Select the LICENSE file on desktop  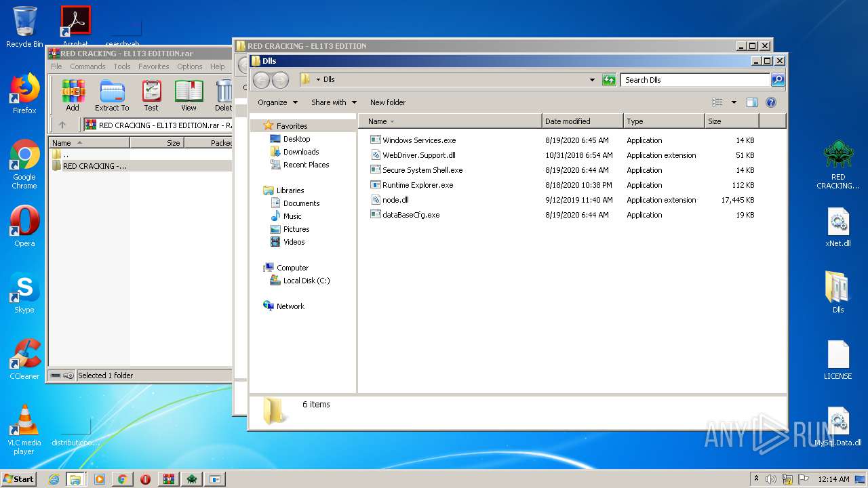click(838, 359)
